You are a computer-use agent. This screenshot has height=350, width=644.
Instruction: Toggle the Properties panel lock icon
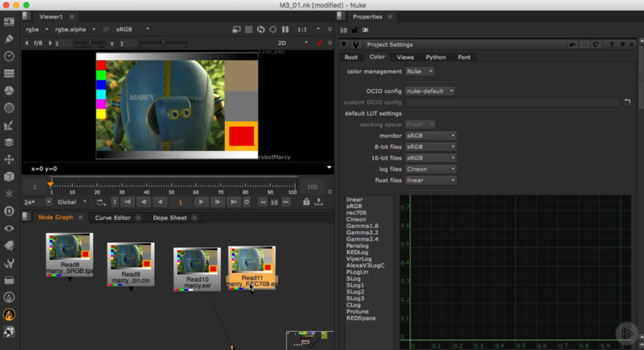click(x=355, y=30)
